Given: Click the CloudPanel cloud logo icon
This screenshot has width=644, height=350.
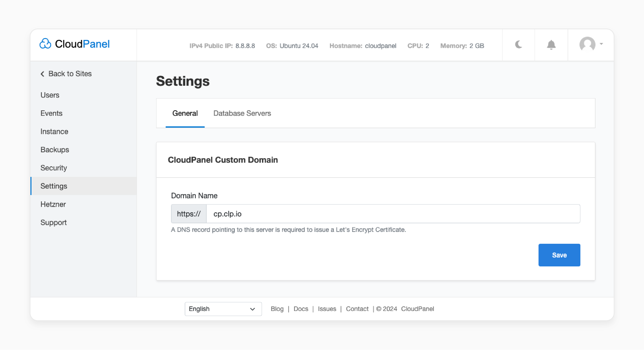Looking at the screenshot, I should click(45, 44).
